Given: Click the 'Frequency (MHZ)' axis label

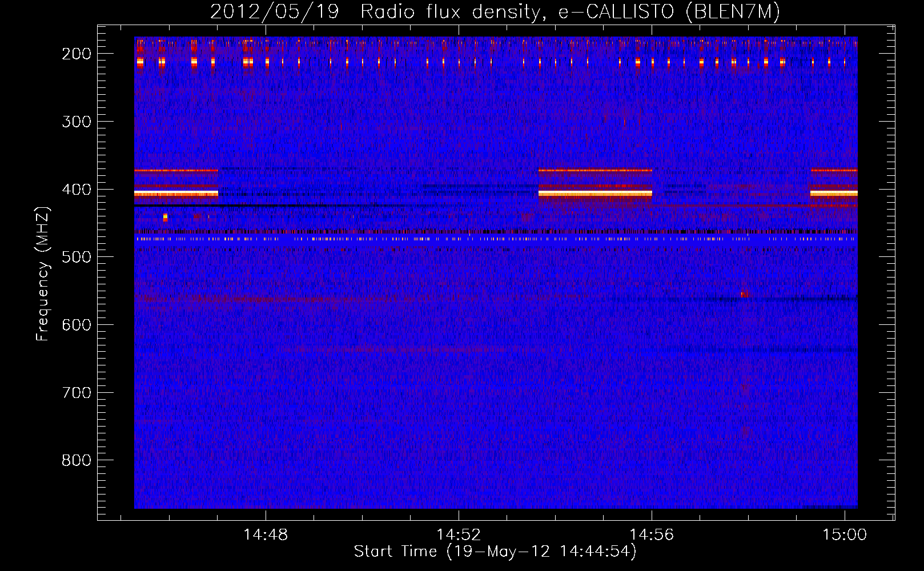Looking at the screenshot, I should [x=43, y=274].
